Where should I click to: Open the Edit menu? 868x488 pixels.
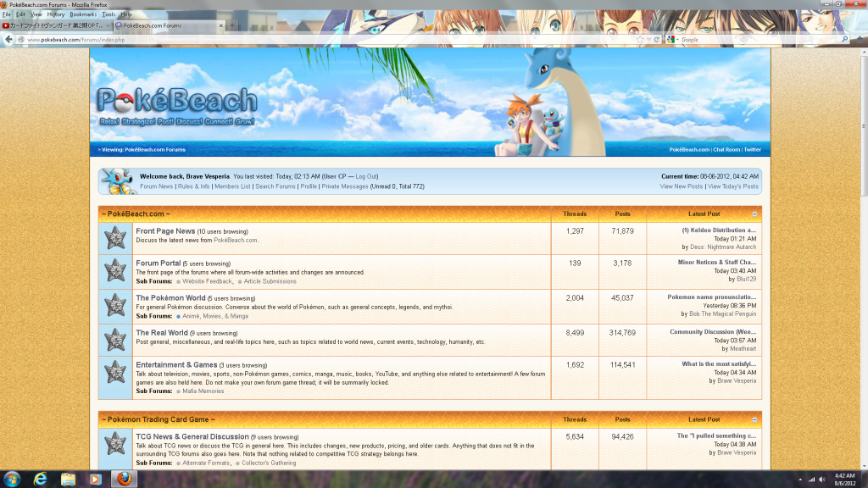20,14
